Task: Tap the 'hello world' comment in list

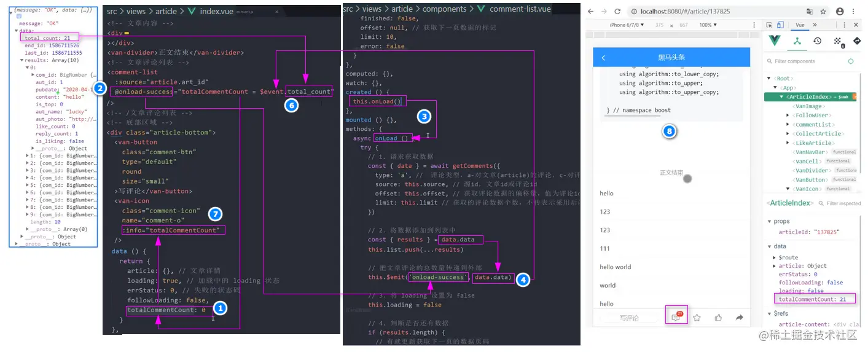Action: [x=616, y=267]
